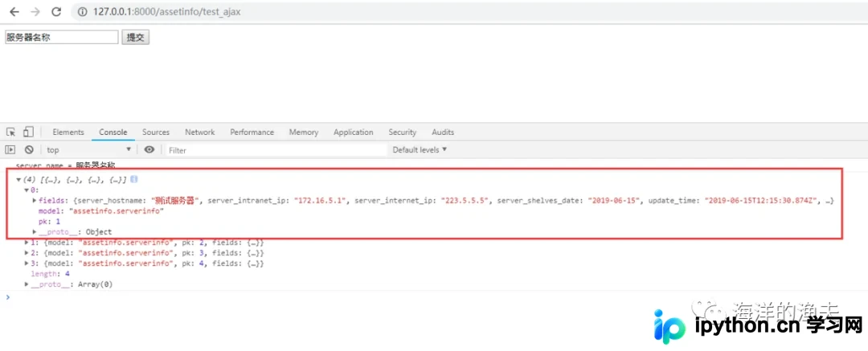The height and width of the screenshot is (351, 868).
Task: Click the pk: 1 line
Action: (49, 222)
